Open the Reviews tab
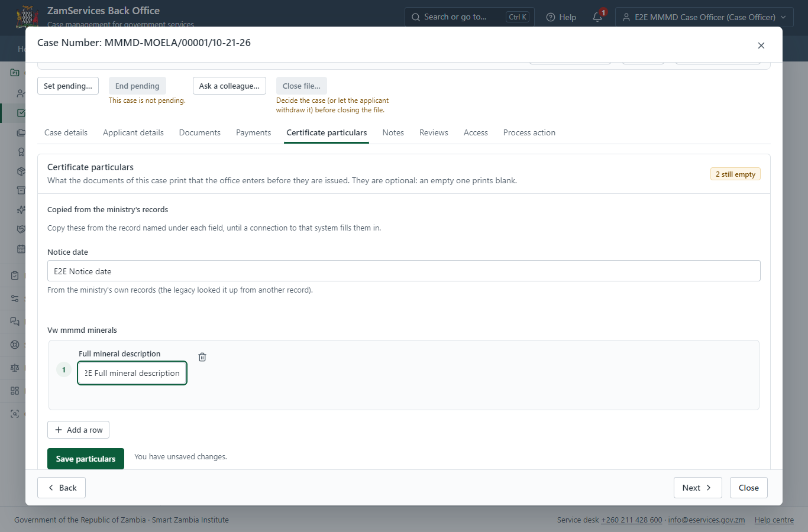Image resolution: width=808 pixels, height=532 pixels. coord(434,132)
